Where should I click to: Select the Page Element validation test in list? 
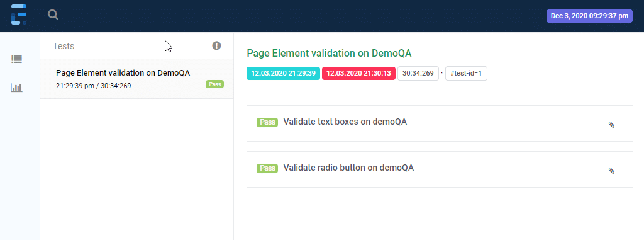pyautogui.click(x=136, y=79)
